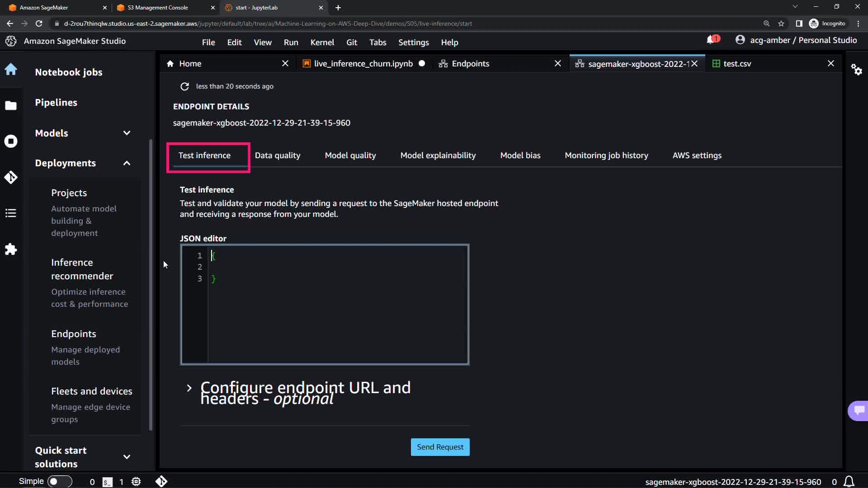Click the Send Request button
The width and height of the screenshot is (868, 488).
pos(440,447)
